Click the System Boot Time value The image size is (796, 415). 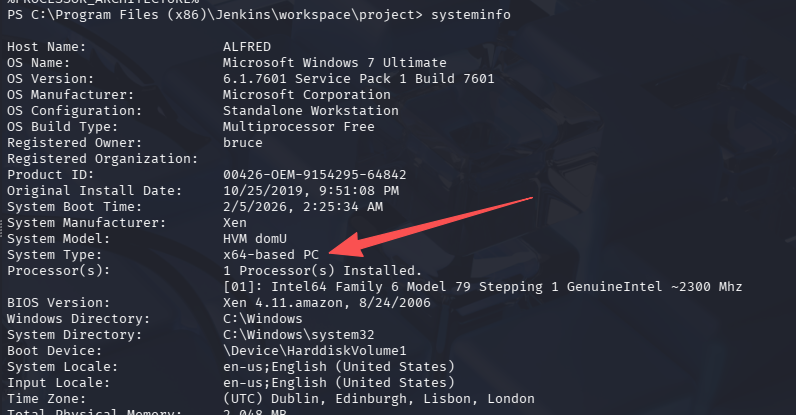coord(303,207)
